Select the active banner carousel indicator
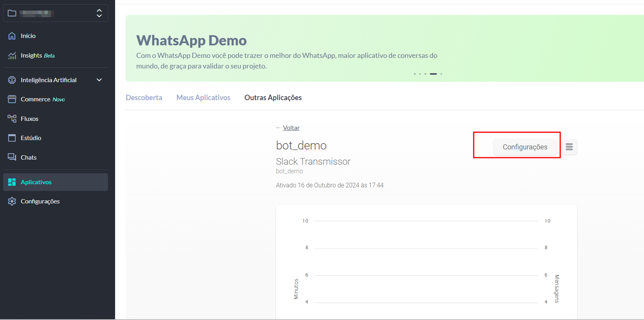Screen dimensions: 644x320 pos(433,74)
